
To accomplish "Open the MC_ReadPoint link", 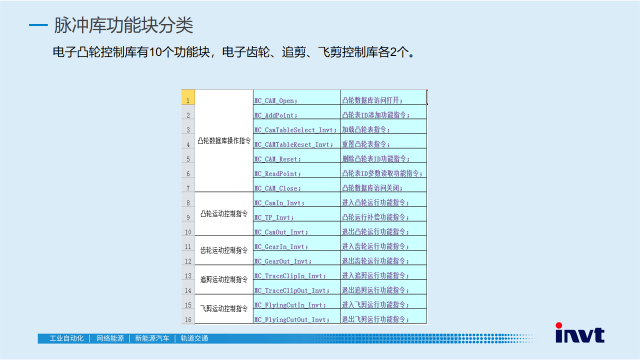I will 278,173.
